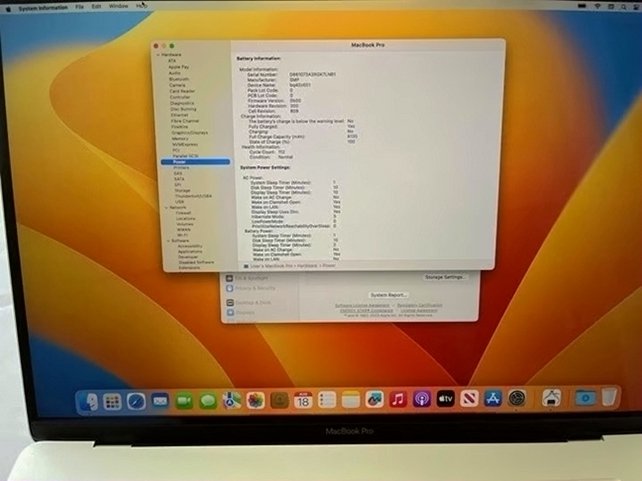Launch Freeform from the Dock
The width and height of the screenshot is (642, 481).
375,400
